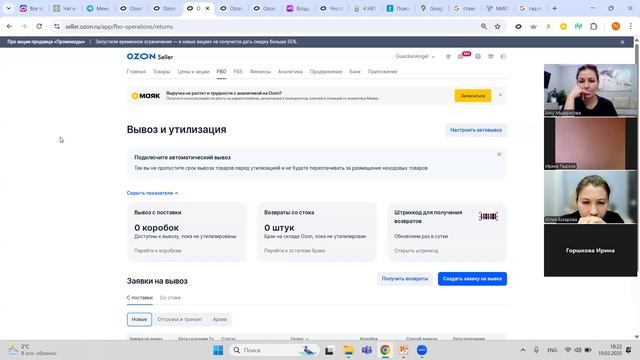This screenshot has width=640, height=360.
Task: Close the Маяк advertisement banner
Action: 500,95
